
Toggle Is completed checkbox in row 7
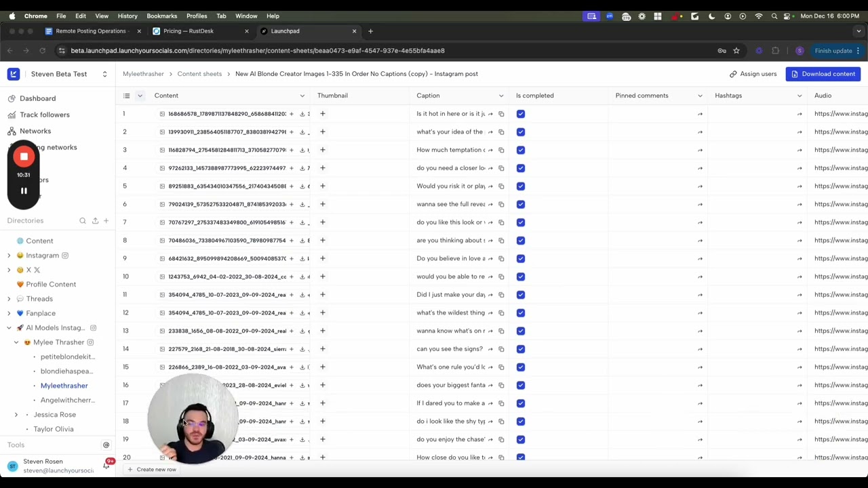[x=520, y=222]
